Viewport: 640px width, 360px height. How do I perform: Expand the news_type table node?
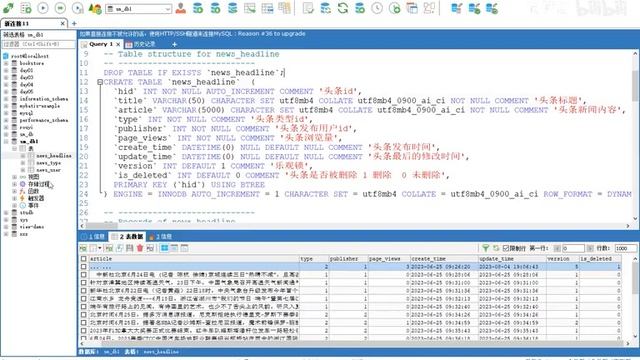point(23,163)
